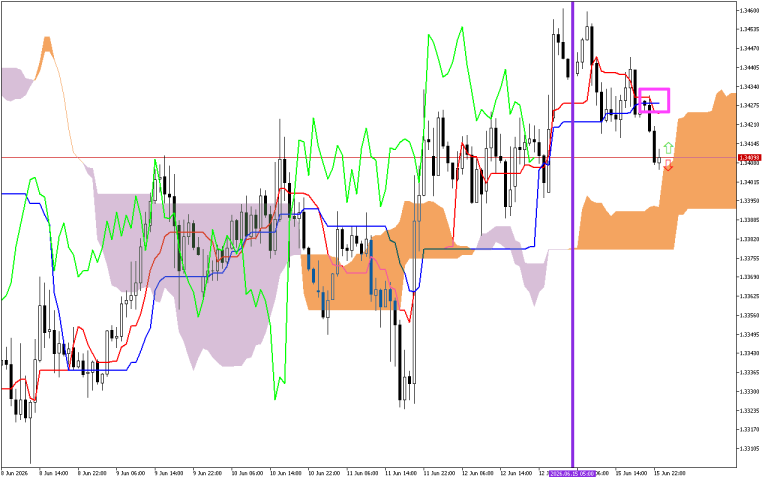Click time axis label 9 Jun 14:00

click(169, 474)
